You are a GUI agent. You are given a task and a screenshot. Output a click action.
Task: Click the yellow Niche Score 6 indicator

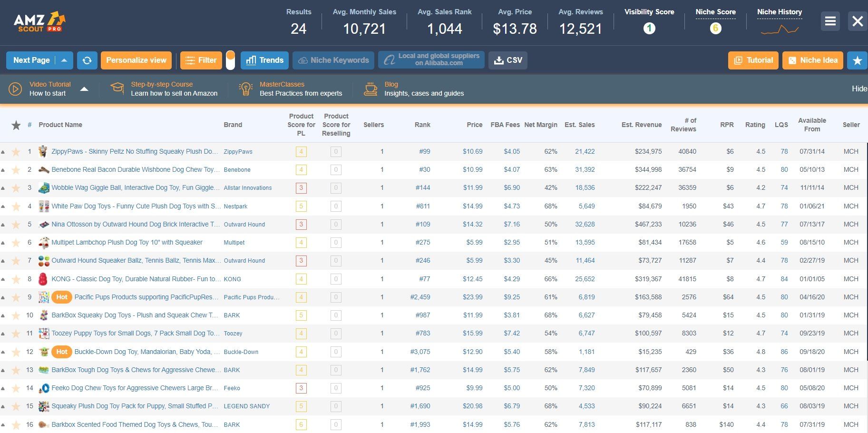715,29
